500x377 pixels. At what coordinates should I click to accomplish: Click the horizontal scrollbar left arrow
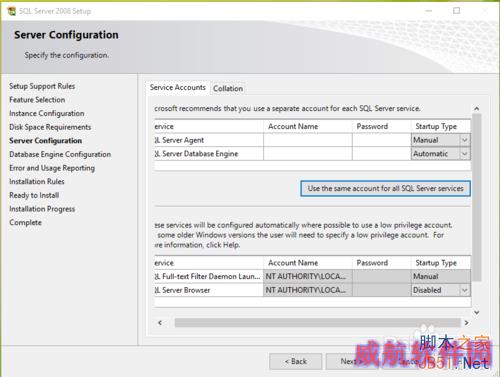coord(160,323)
